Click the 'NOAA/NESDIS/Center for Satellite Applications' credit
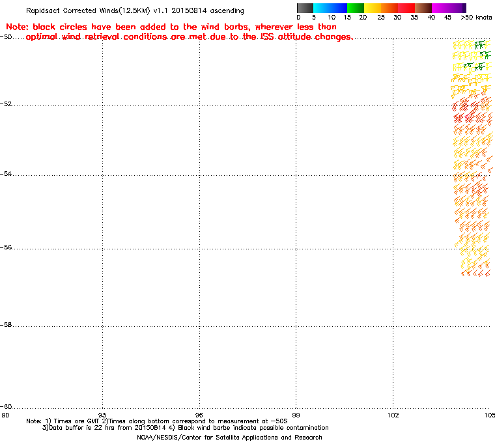The image size is (495, 448). (x=208, y=438)
